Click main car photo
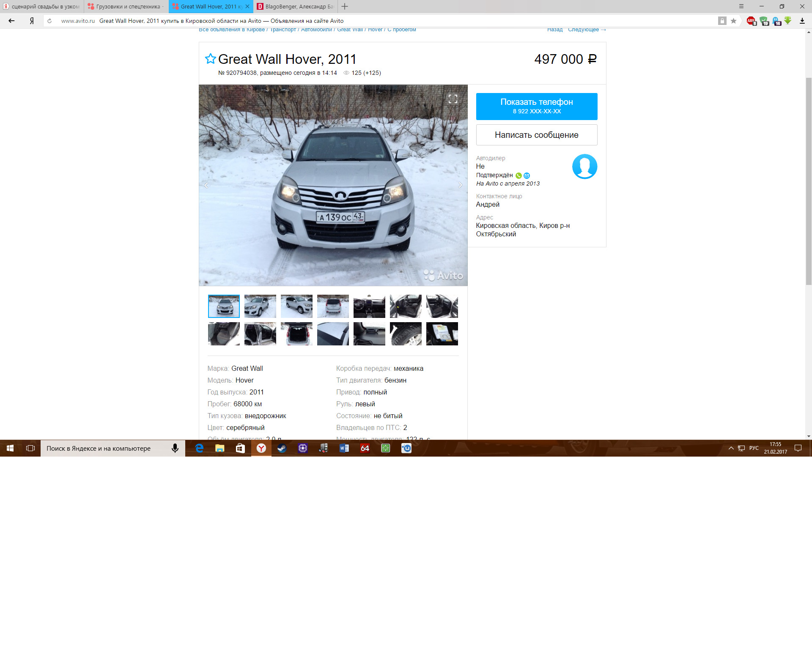The height and width of the screenshot is (646, 812). click(333, 185)
